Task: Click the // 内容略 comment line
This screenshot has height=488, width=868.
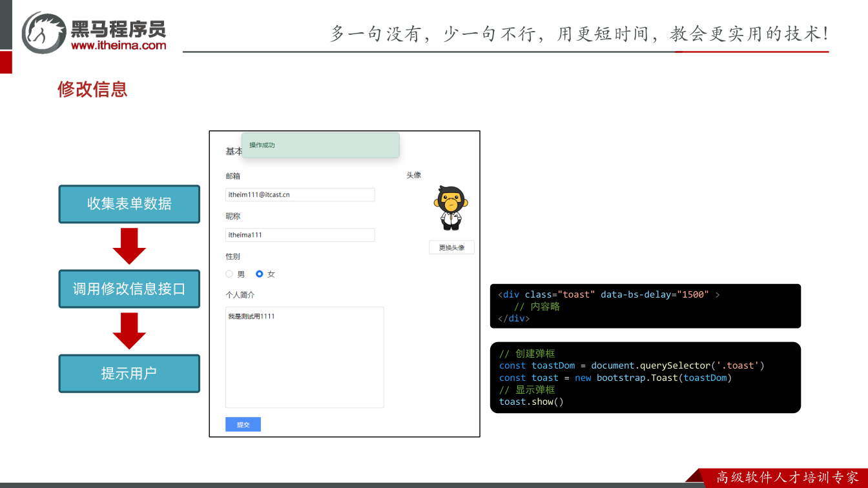Action: [537, 307]
